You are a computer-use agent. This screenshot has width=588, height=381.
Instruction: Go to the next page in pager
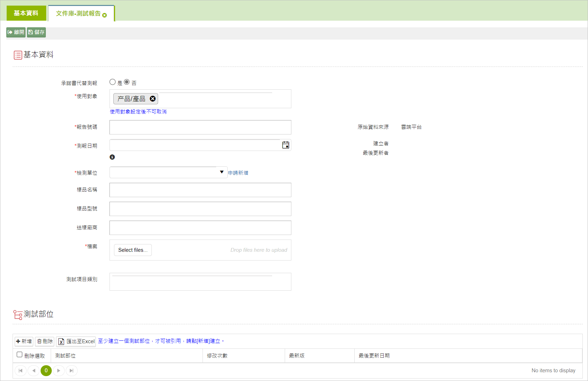coord(59,370)
